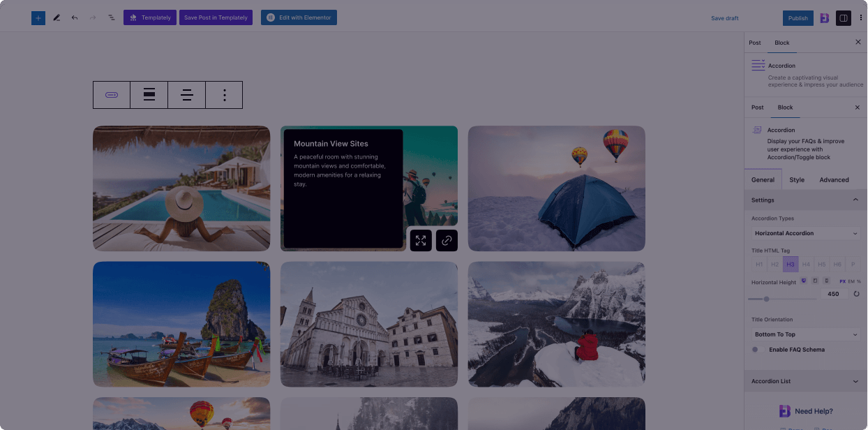
Task: Select mobile device for Horizontal Height
Action: pos(826,281)
